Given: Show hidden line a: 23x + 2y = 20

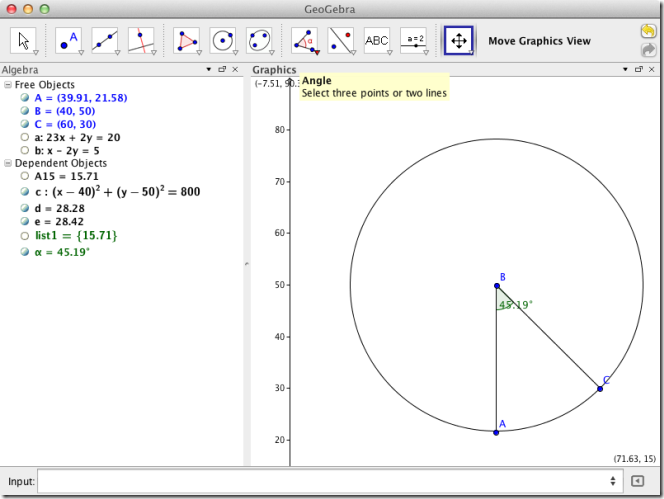Looking at the screenshot, I should pos(25,137).
